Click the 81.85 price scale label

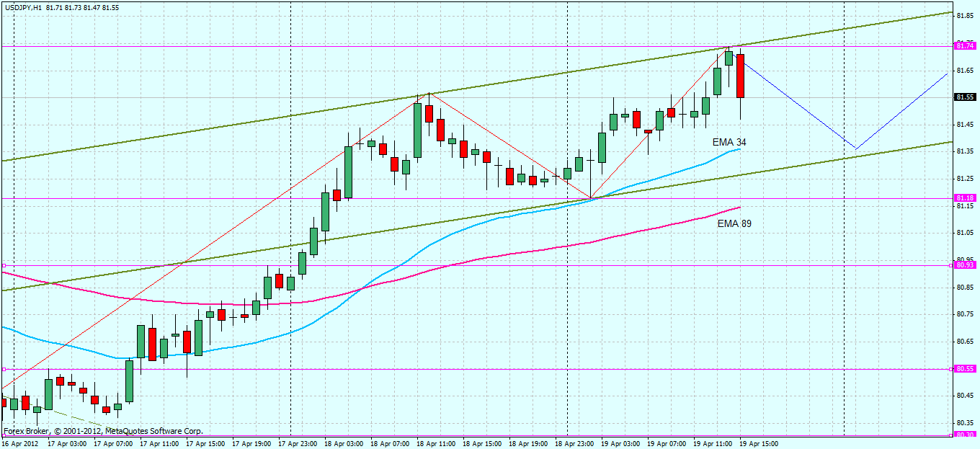(x=966, y=15)
